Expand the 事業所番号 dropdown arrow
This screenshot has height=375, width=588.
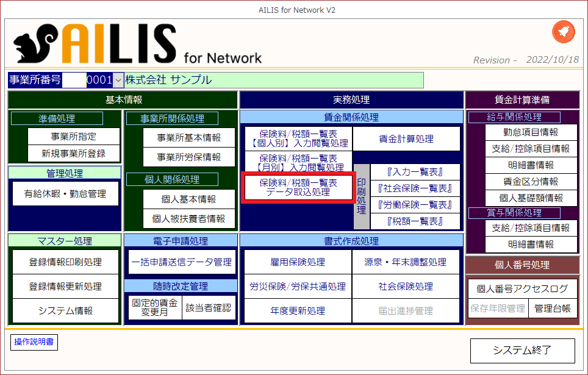coord(118,80)
